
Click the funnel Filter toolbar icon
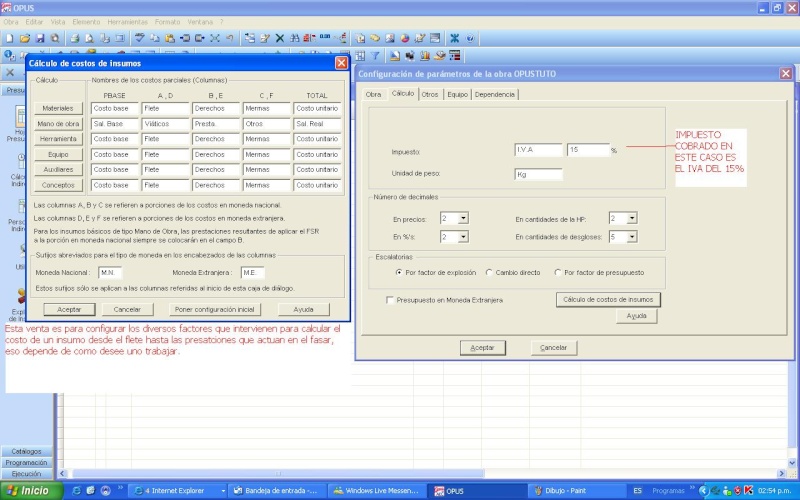[x=375, y=56]
